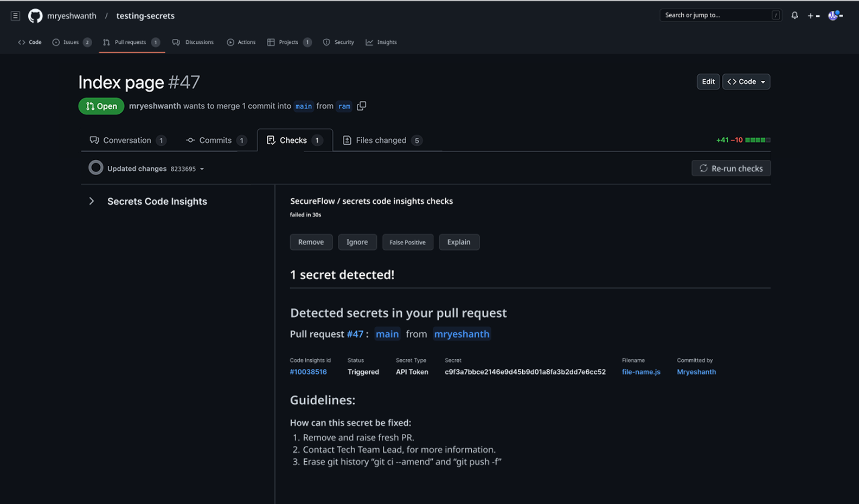Click the 8233695 commit hash

pos(183,169)
